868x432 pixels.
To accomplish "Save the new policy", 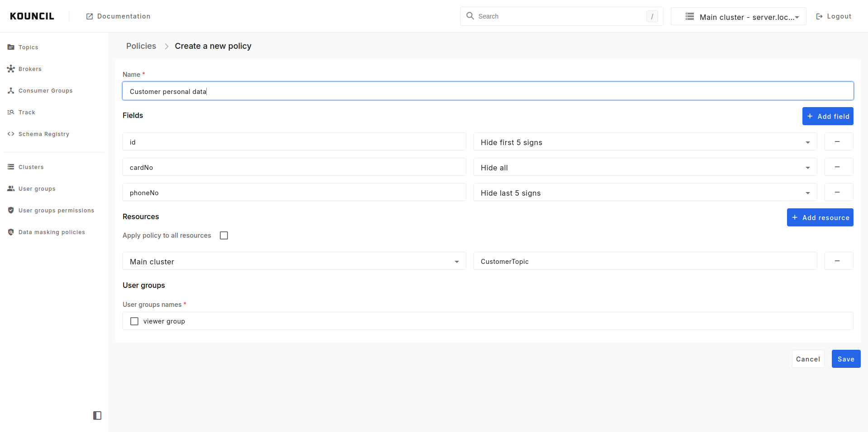I will (845, 359).
